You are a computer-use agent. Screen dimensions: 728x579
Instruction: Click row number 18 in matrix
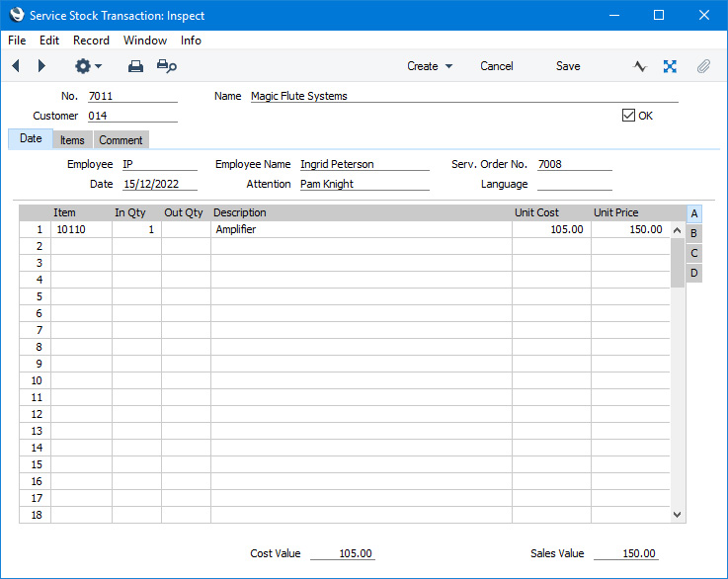(x=36, y=515)
